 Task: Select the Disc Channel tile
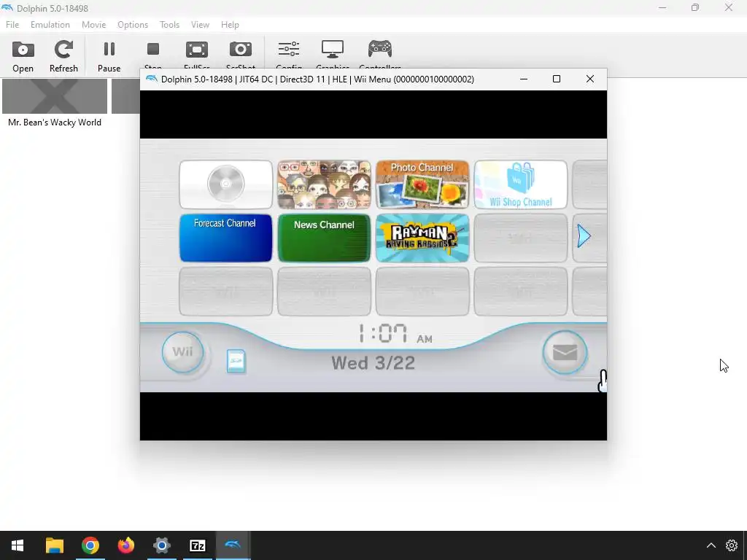226,184
